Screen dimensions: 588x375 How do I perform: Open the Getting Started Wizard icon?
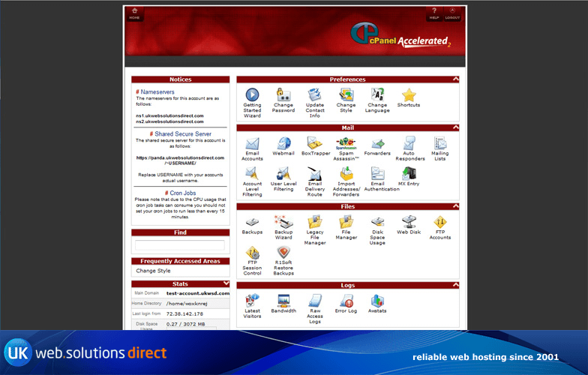[252, 95]
